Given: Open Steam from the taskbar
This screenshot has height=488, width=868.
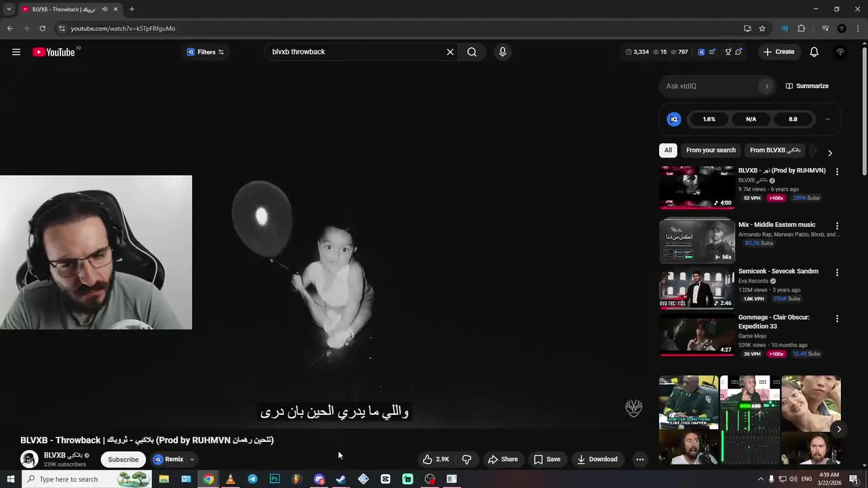Looking at the screenshot, I should [x=341, y=479].
